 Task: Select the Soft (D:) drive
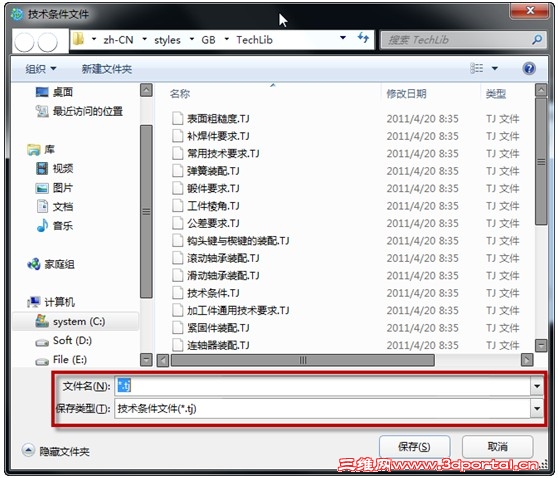pyautogui.click(x=63, y=341)
